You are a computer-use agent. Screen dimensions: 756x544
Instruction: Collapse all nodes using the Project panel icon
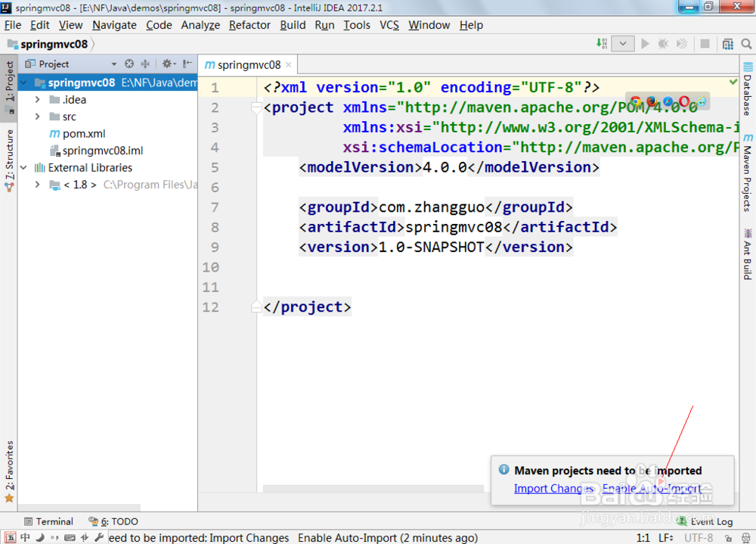click(144, 64)
